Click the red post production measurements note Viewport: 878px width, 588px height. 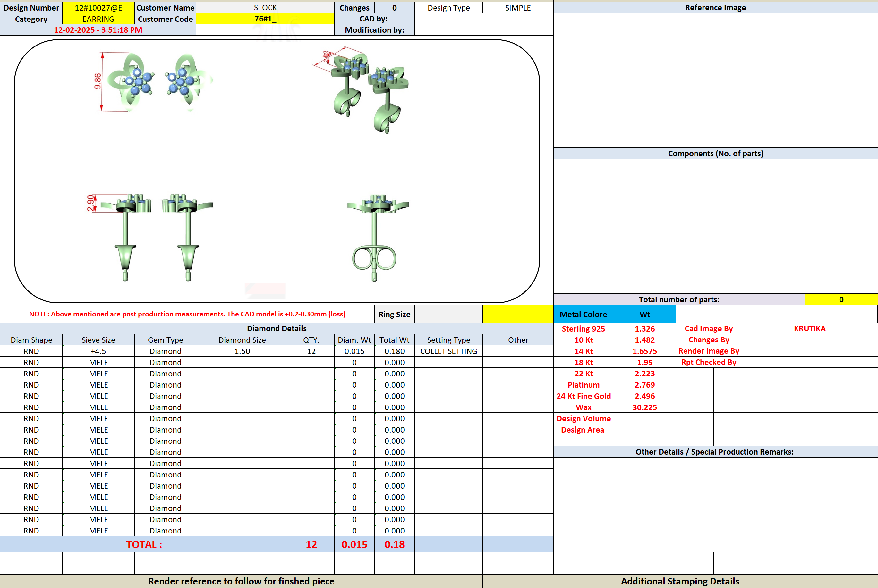(187, 314)
